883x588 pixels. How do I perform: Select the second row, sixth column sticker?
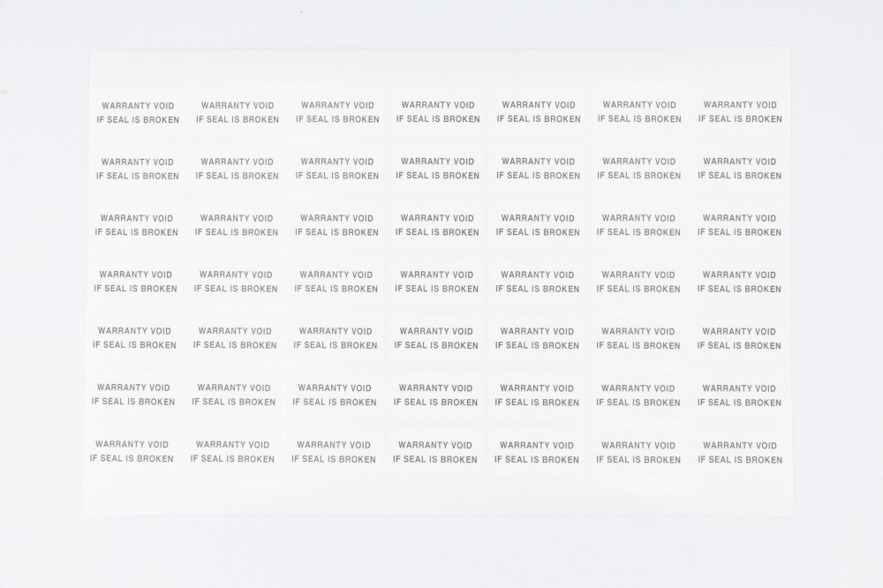639,169
